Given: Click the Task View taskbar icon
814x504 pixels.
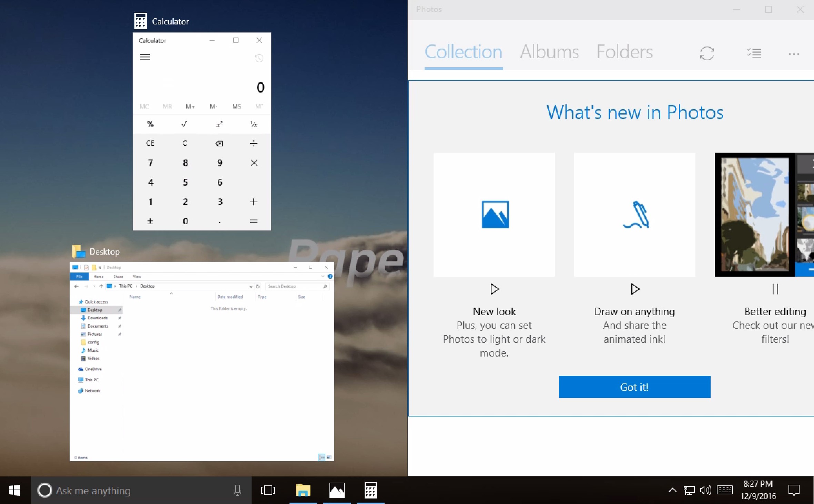Looking at the screenshot, I should tap(268, 490).
